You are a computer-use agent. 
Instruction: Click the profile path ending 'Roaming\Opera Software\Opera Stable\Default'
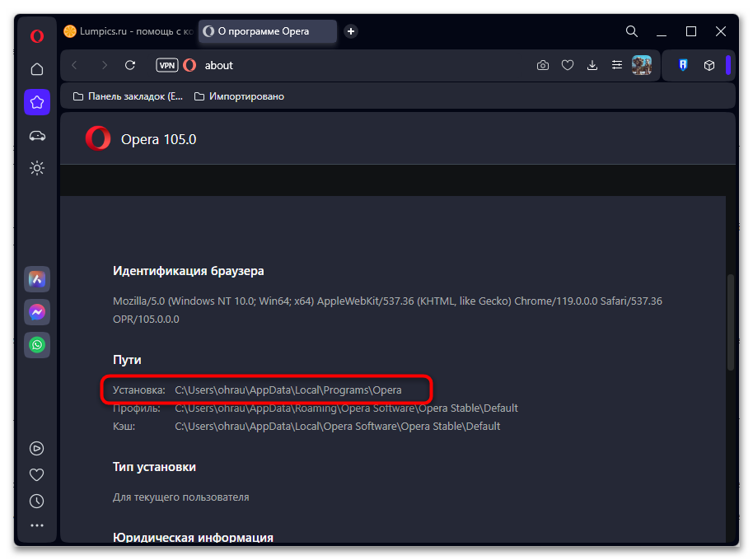point(346,408)
